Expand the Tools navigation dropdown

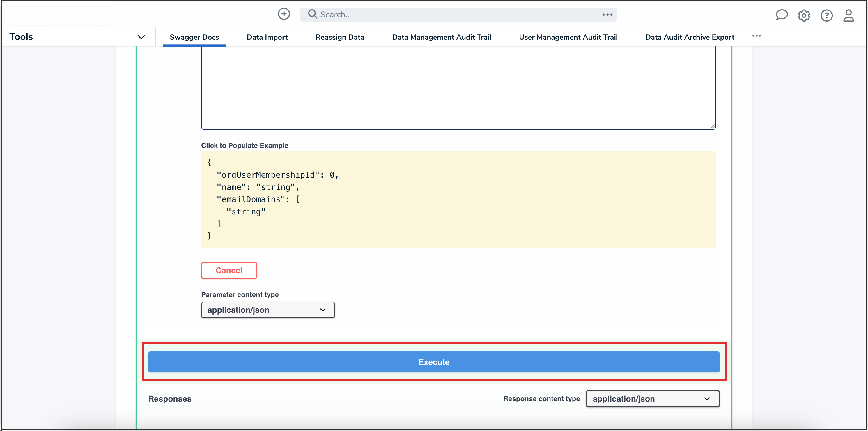pyautogui.click(x=141, y=37)
